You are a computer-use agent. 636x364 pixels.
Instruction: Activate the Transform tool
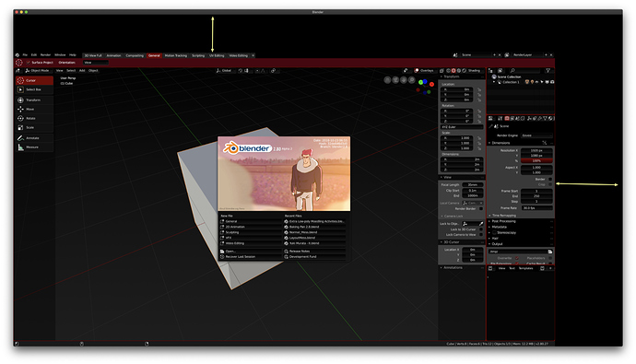[x=34, y=100]
